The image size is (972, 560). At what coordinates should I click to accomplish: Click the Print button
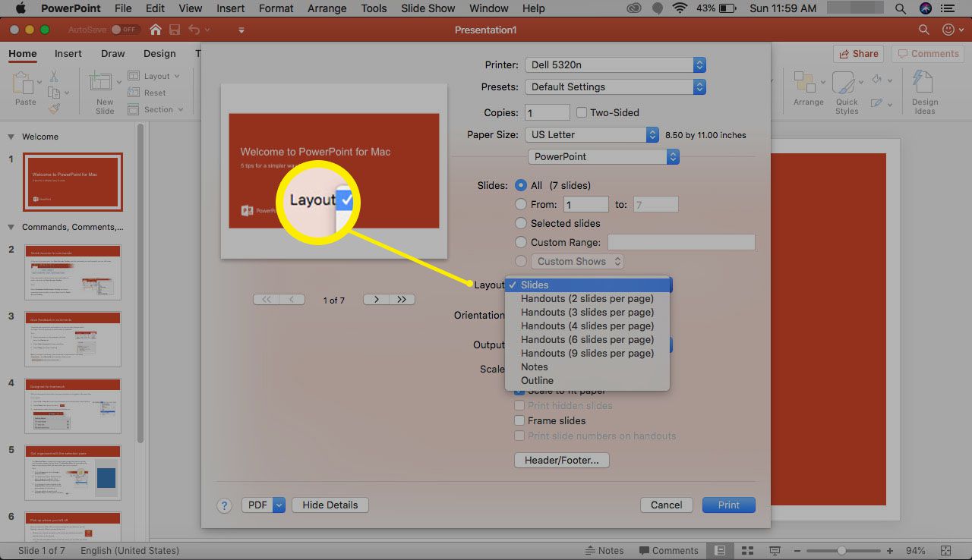pos(729,505)
